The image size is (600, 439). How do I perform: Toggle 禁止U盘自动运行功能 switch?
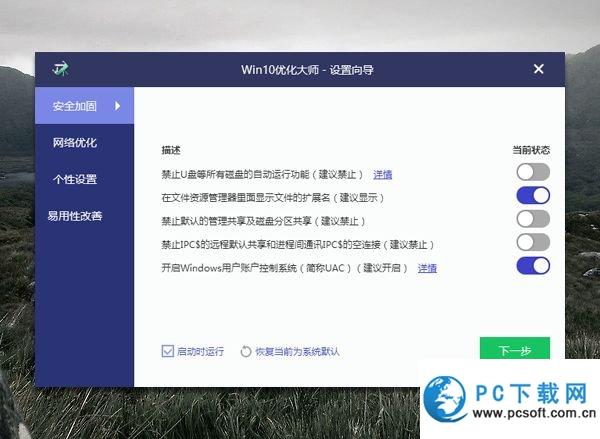[533, 172]
